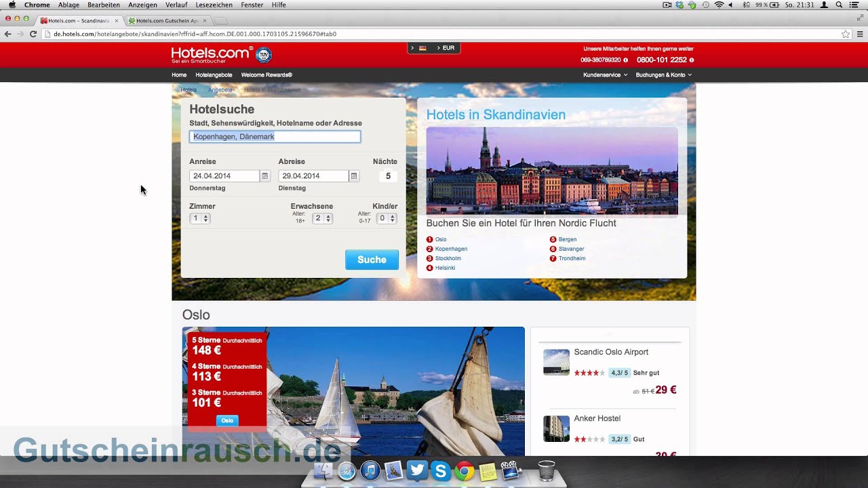This screenshot has height=488, width=868.
Task: Go back with the browser back arrow
Action: [7, 34]
